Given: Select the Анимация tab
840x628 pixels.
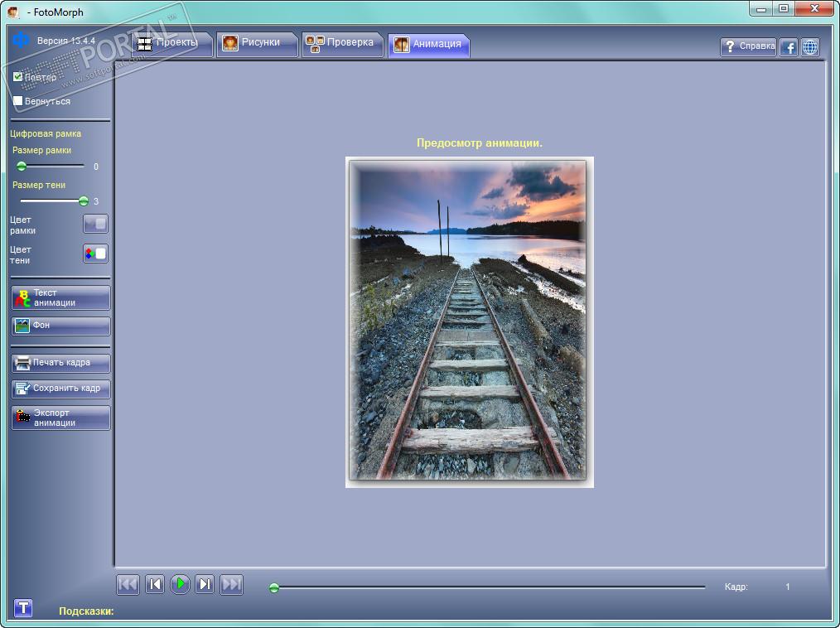Looking at the screenshot, I should (428, 45).
